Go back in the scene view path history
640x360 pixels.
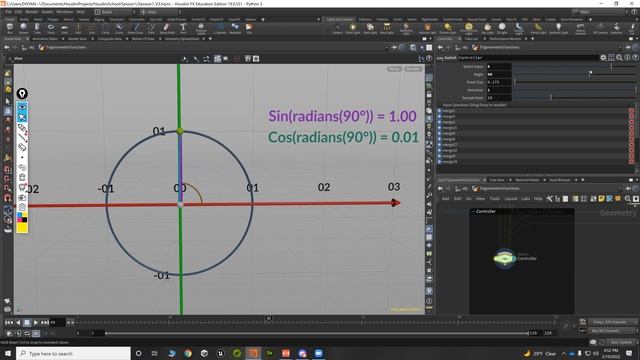click(x=7, y=47)
